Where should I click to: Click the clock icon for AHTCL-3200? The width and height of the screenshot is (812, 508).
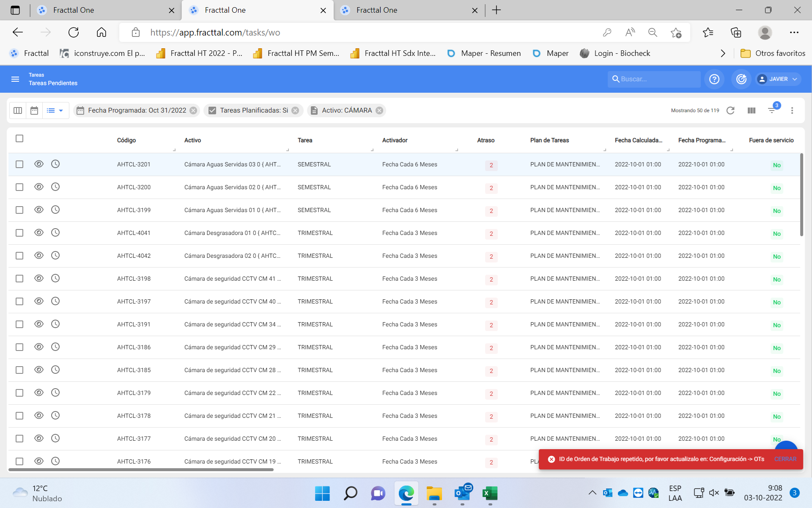(55, 187)
